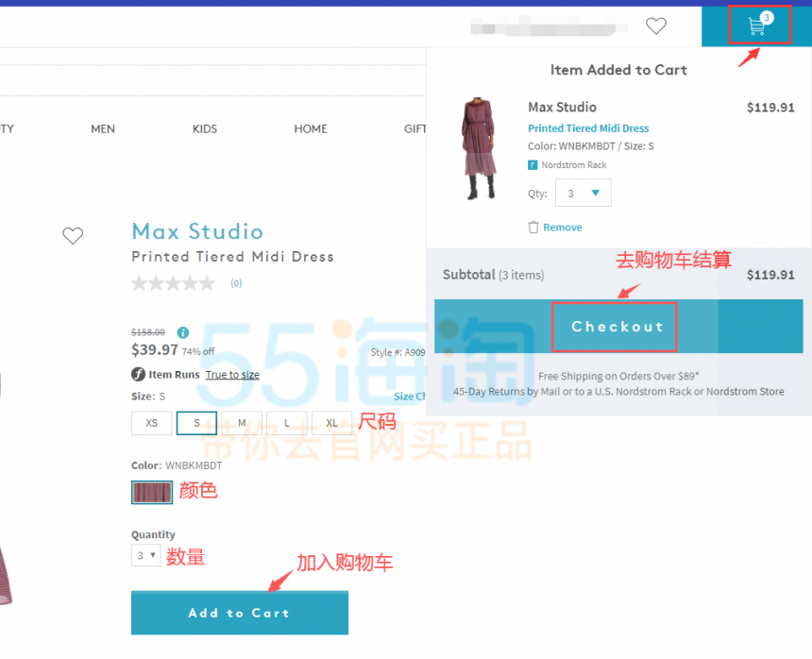The image size is (812, 659).
Task: Open wishlist heart icon in top header
Action: click(x=655, y=25)
